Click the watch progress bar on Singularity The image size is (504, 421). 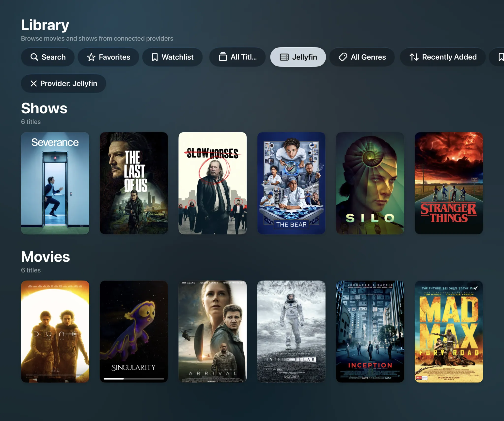click(134, 379)
